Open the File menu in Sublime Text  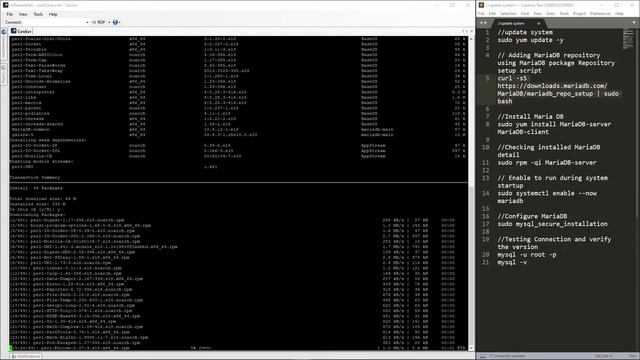click(x=482, y=14)
